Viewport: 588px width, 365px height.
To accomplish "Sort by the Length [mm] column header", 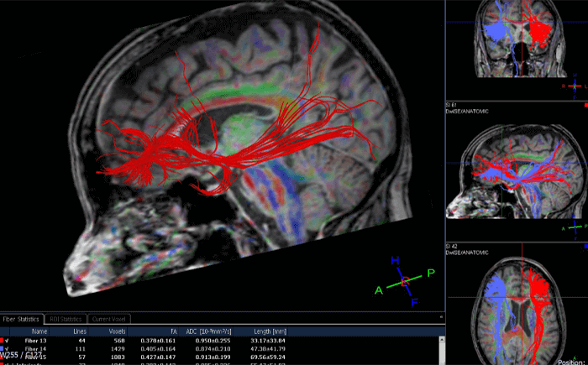I will click(x=269, y=331).
